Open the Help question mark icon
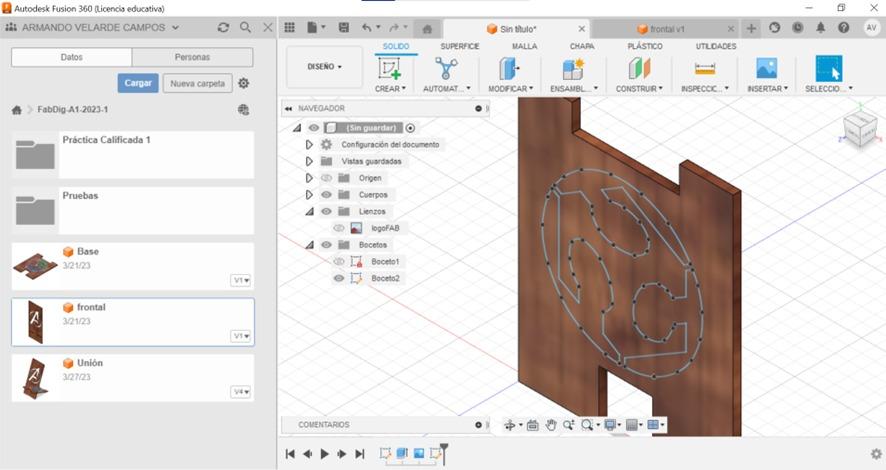 tap(844, 27)
